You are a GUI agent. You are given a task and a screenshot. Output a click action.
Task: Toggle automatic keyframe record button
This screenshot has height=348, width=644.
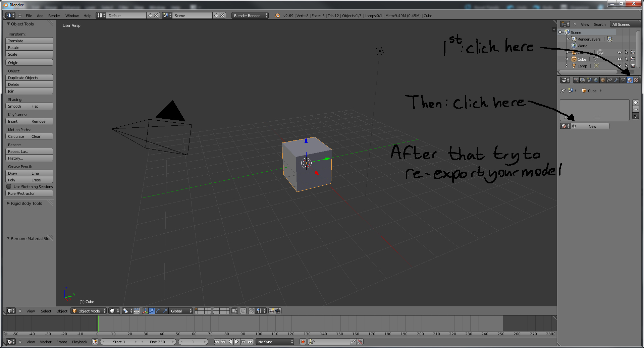click(303, 342)
